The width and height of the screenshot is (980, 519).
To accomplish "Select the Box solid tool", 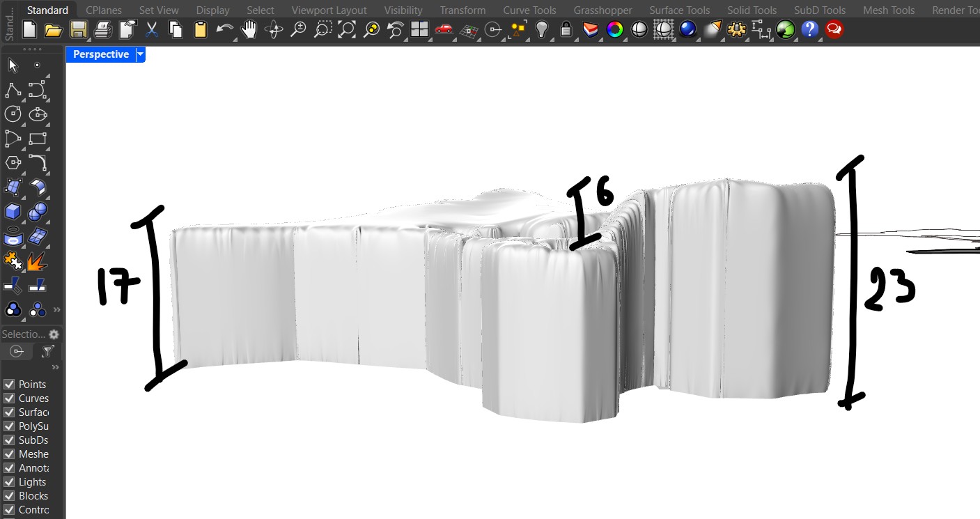I will [13, 210].
